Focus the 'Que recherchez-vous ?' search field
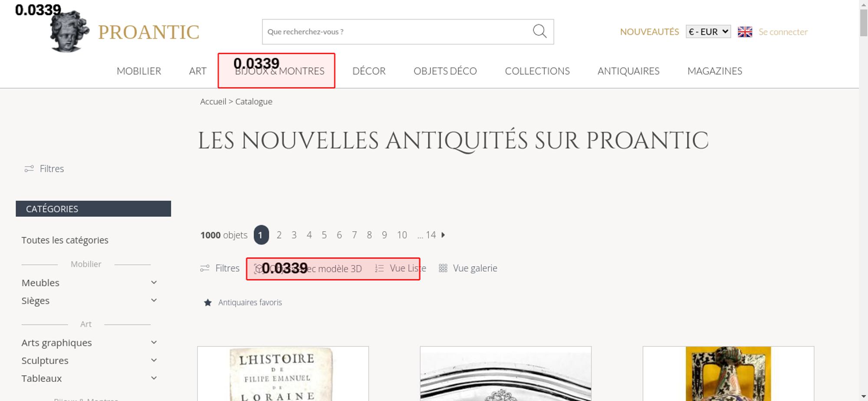This screenshot has height=401, width=868. 395,32
